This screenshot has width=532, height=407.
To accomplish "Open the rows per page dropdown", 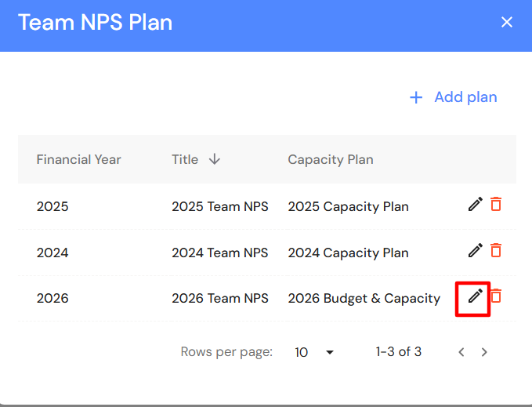I will point(315,352).
